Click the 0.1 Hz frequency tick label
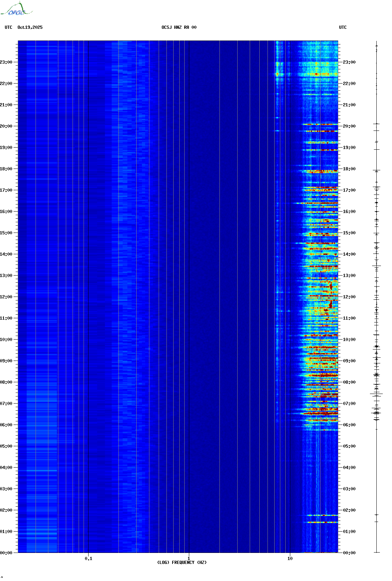Screen dimensions: 392x581 coord(88,558)
